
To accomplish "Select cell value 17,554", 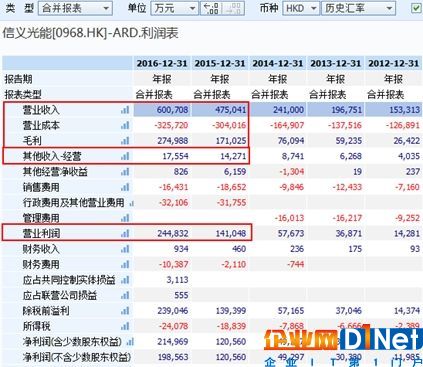I will [175, 156].
